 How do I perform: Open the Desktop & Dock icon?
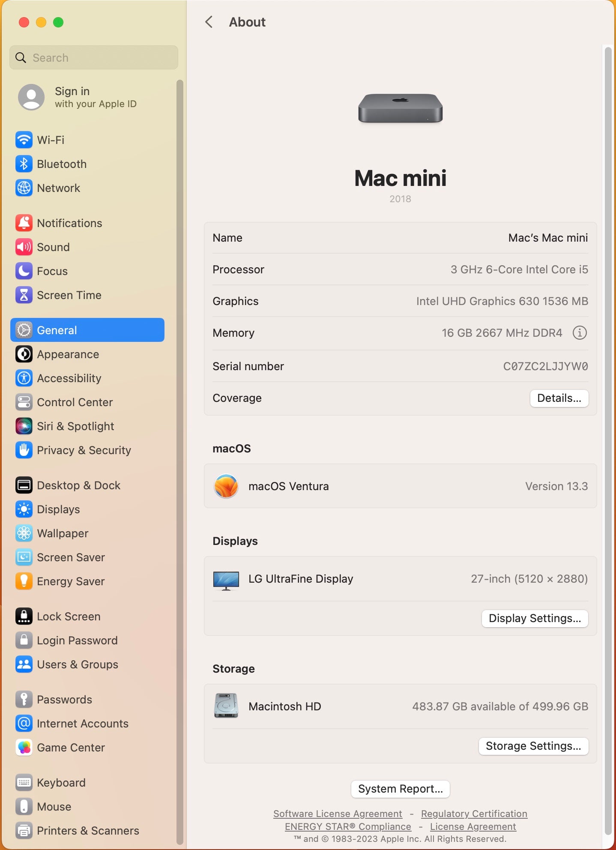point(24,485)
